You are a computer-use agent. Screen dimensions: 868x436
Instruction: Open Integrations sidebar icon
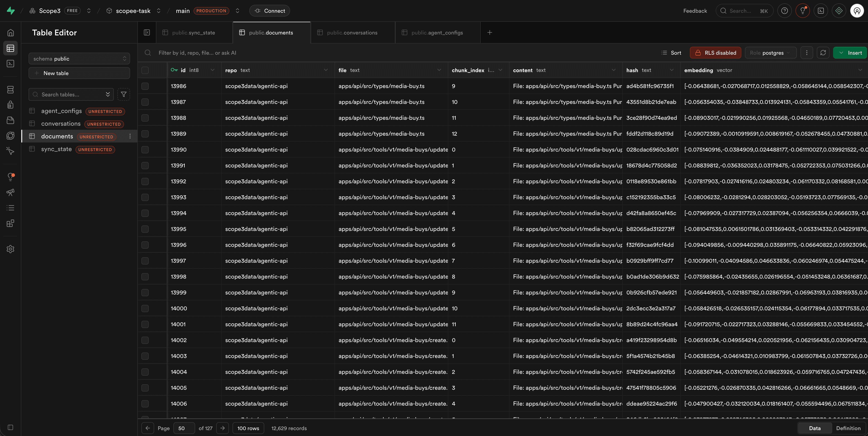pos(10,223)
